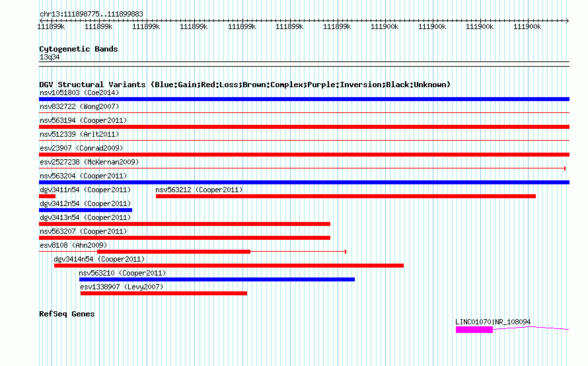
Task: Click the nsv563194 (Cooper2011) label
Action: (x=83, y=120)
